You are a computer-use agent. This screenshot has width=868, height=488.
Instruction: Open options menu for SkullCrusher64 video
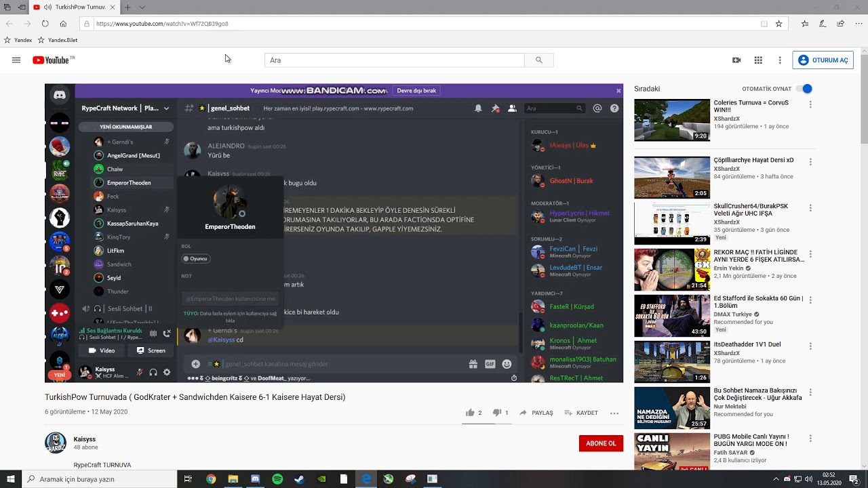(x=810, y=208)
